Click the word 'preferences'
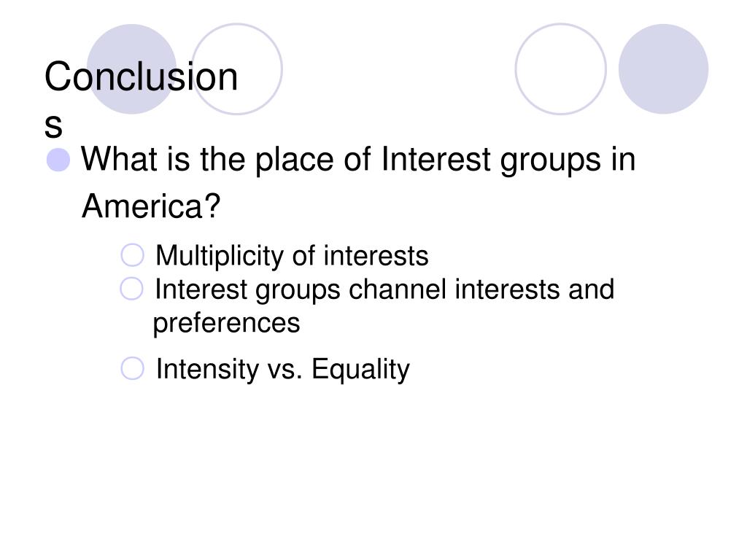This screenshot has height=560, width=747. [226, 323]
